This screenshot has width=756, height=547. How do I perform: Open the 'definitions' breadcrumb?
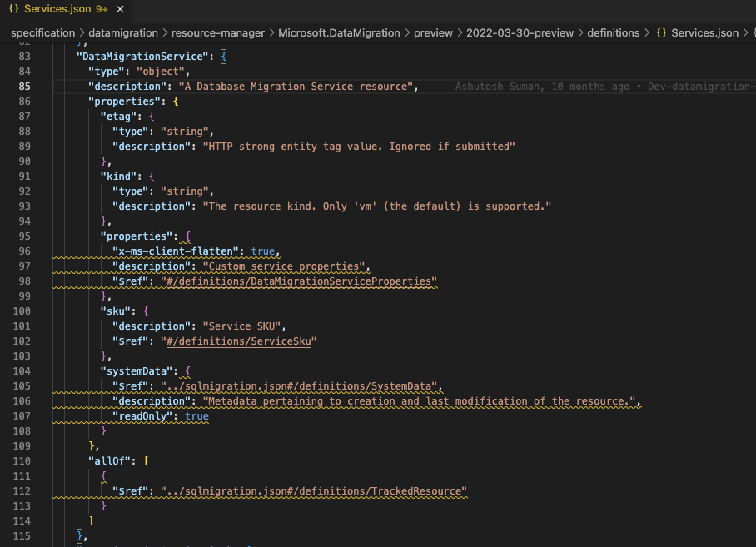point(614,32)
